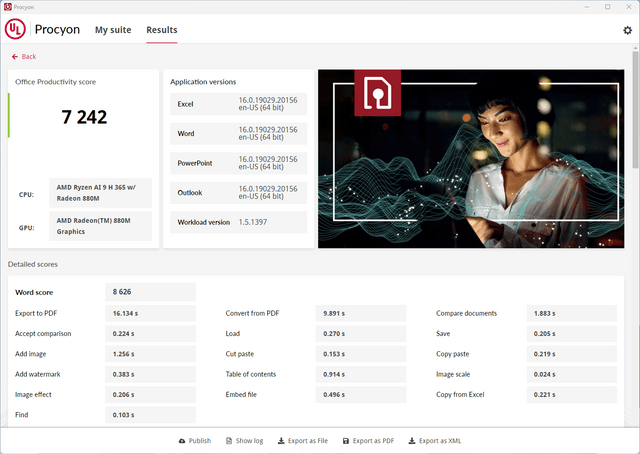Click Load value 0.270 s
The height and width of the screenshot is (454, 640).
click(x=361, y=334)
